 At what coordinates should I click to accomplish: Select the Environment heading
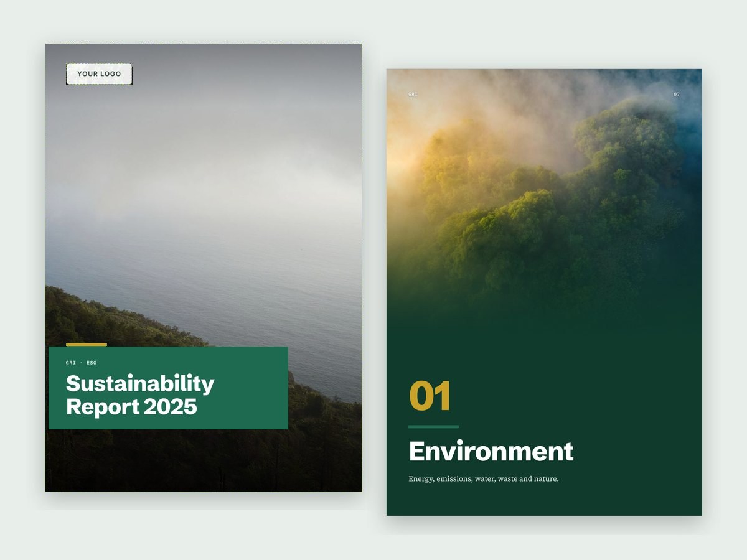[x=491, y=451]
